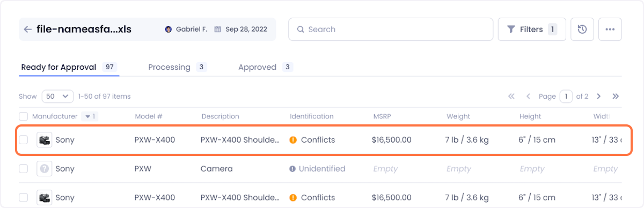The image size is (644, 208).
Task: Toggle the select-all header checkbox
Action: tap(23, 116)
